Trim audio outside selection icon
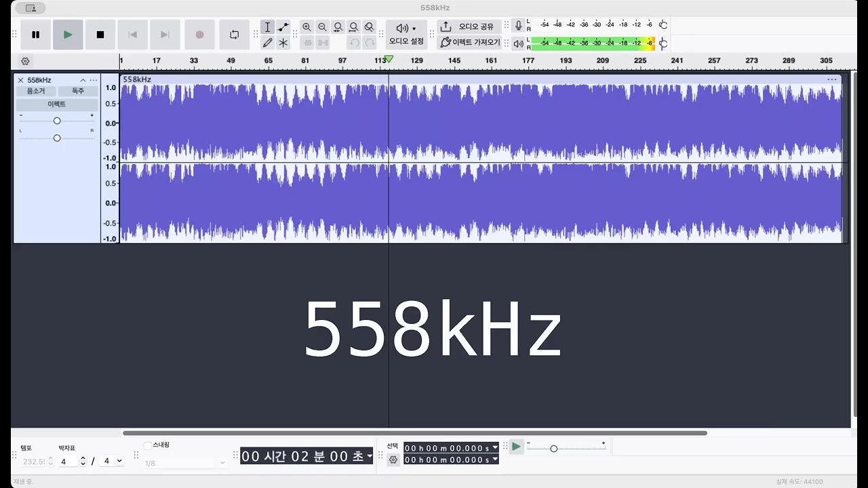This screenshot has width=868, height=488. click(307, 43)
